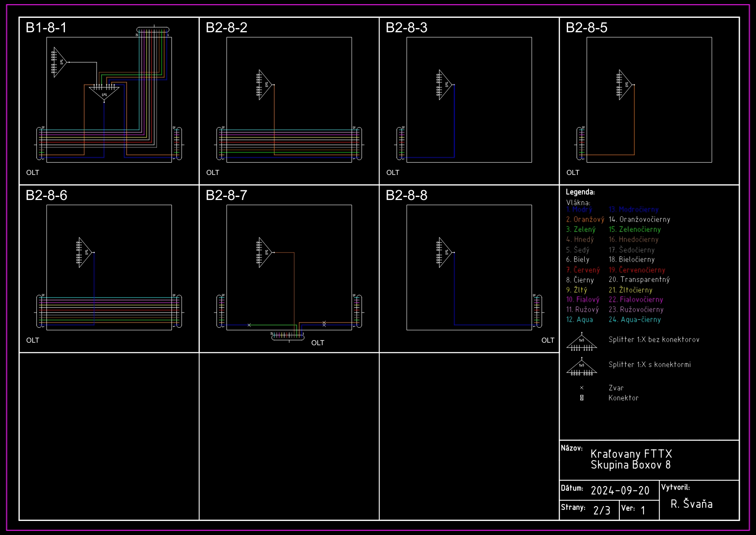
Task: Select the '12. Aqua' legend color entry
Action: coord(580,320)
